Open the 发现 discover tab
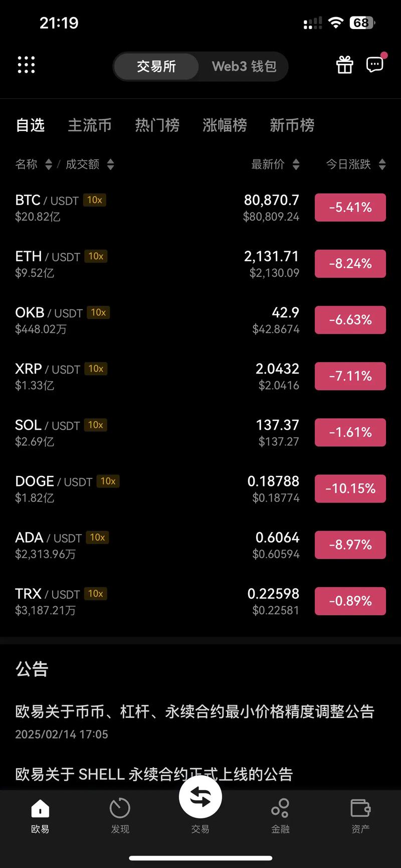Image resolution: width=401 pixels, height=868 pixels. (x=120, y=816)
